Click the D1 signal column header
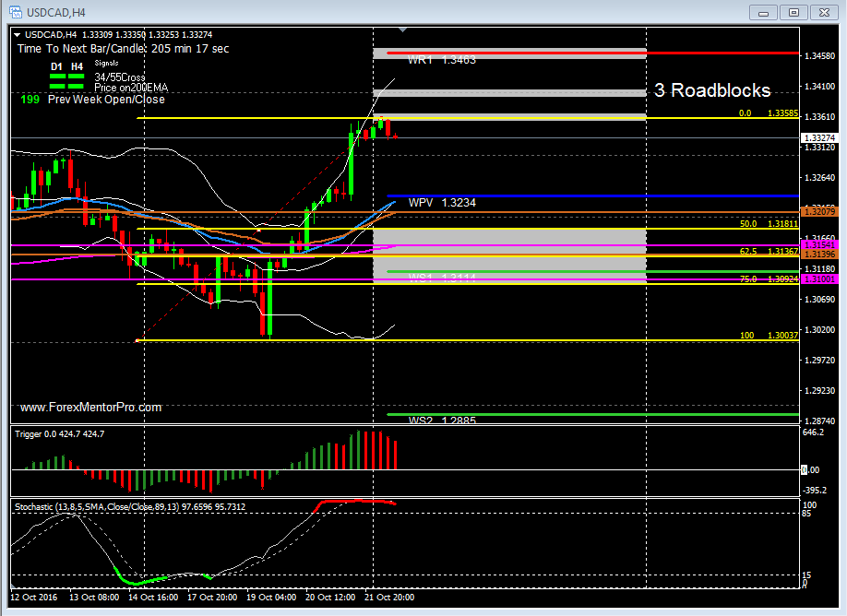 pyautogui.click(x=56, y=67)
